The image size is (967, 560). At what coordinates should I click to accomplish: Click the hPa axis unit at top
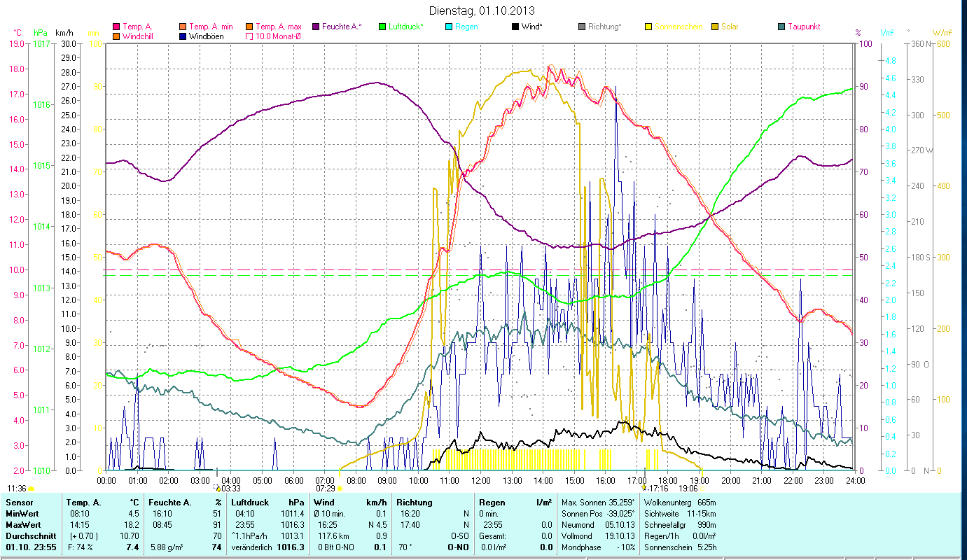[x=41, y=33]
